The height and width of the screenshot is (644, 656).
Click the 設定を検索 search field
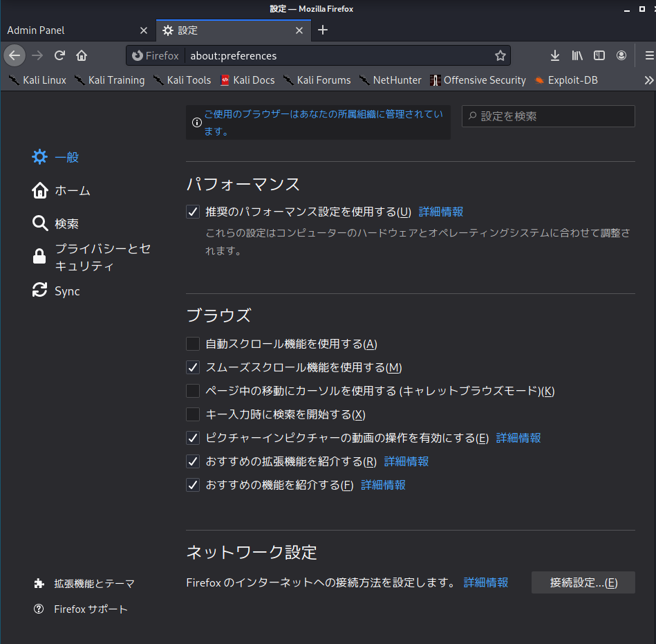click(548, 116)
